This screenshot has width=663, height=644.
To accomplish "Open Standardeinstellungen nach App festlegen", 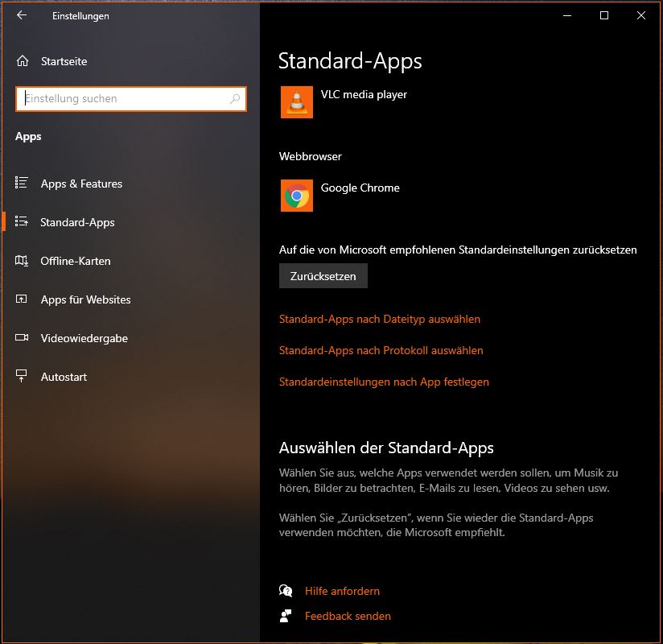I will click(384, 382).
